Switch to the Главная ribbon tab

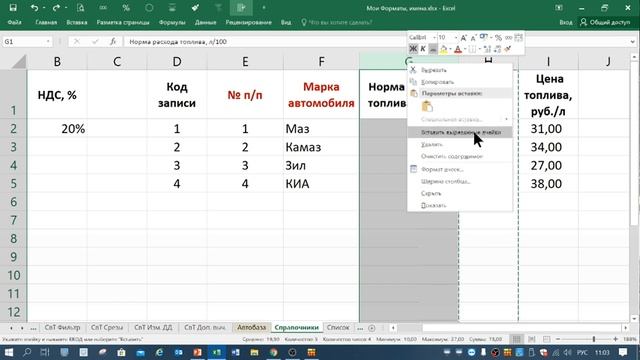[46, 22]
